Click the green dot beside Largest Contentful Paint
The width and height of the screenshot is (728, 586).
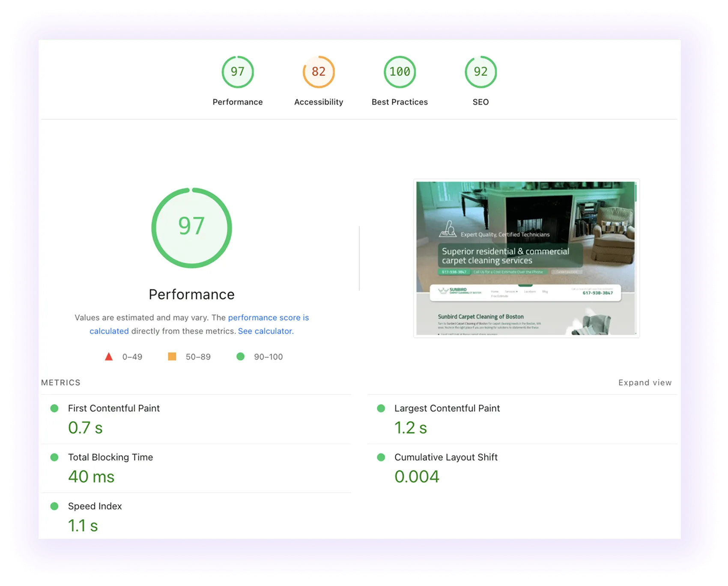point(381,408)
